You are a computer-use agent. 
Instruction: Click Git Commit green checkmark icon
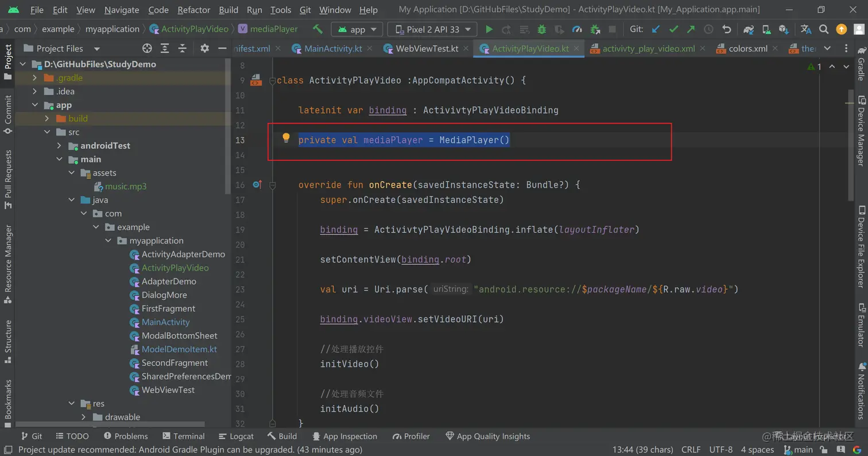click(673, 29)
